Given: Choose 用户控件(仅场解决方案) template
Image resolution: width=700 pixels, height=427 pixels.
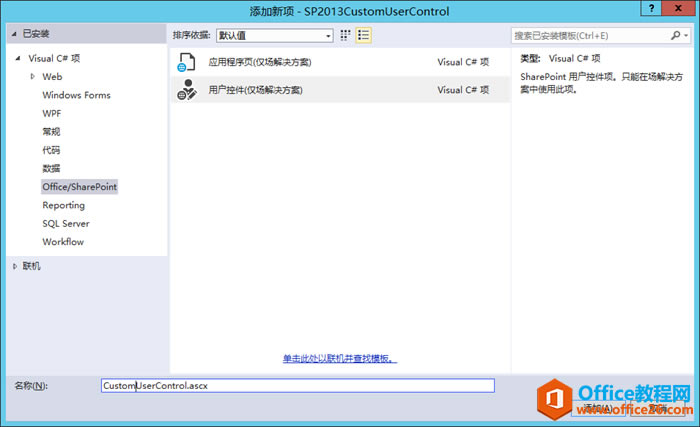Looking at the screenshot, I should coord(340,90).
